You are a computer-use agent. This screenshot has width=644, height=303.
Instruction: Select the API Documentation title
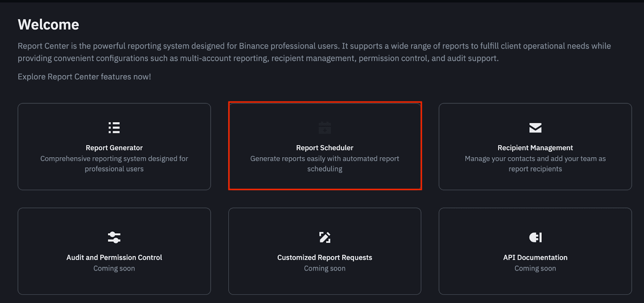535,257
